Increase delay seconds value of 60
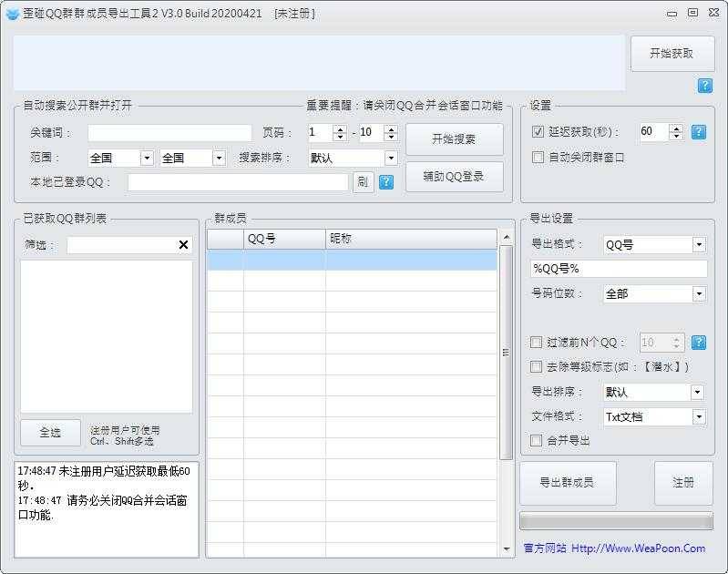 coord(676,128)
